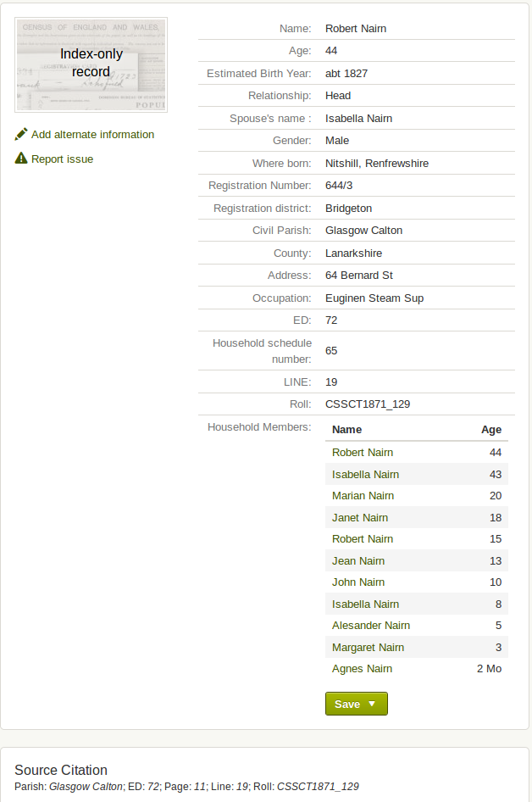Select Janet Nairn in household members
Screen dimensions: 532x802
click(x=359, y=517)
